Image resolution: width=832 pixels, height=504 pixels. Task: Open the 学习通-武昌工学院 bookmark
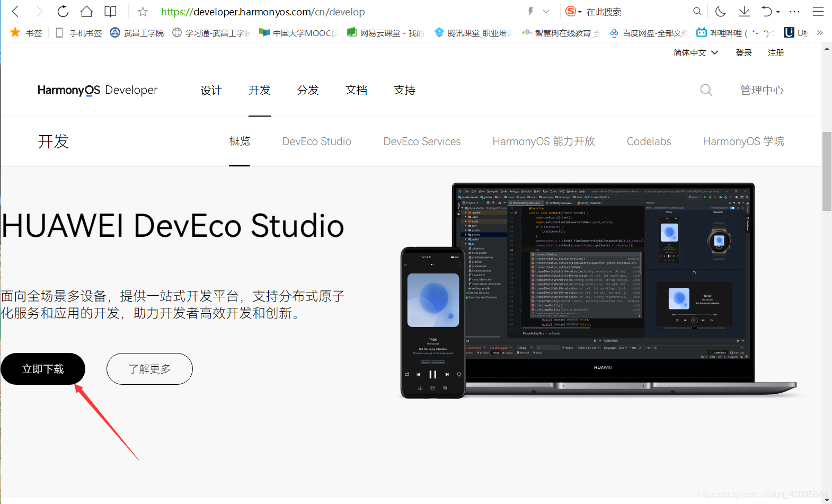211,33
